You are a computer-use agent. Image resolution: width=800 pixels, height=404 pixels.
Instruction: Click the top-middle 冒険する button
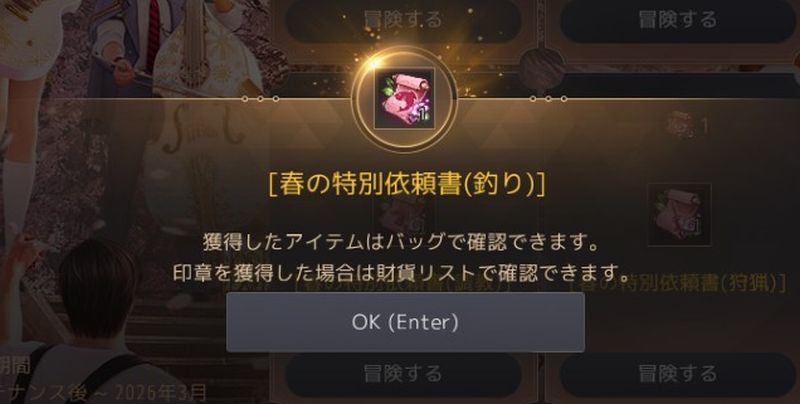point(403,20)
